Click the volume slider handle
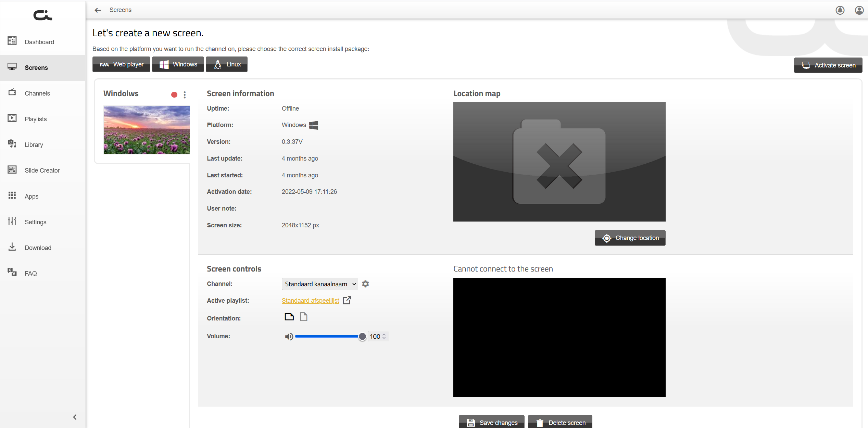The width and height of the screenshot is (868, 428). 362,337
